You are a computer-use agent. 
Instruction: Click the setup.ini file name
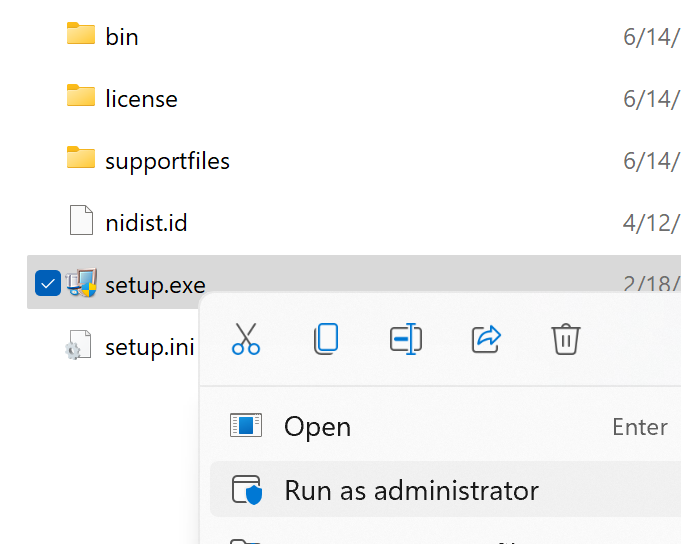(149, 348)
